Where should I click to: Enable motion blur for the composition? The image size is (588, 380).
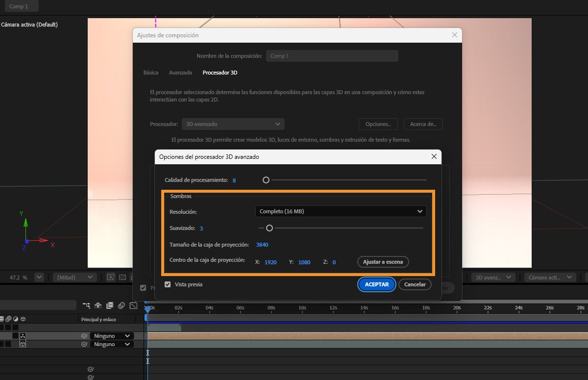[x=121, y=306]
